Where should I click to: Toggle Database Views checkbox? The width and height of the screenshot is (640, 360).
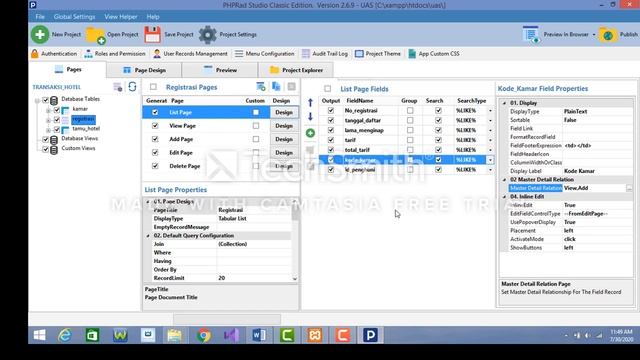tap(46, 139)
